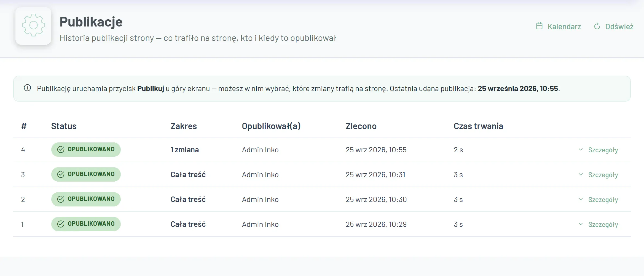Click the refresh arrow icon beside Odśwież

tap(597, 26)
